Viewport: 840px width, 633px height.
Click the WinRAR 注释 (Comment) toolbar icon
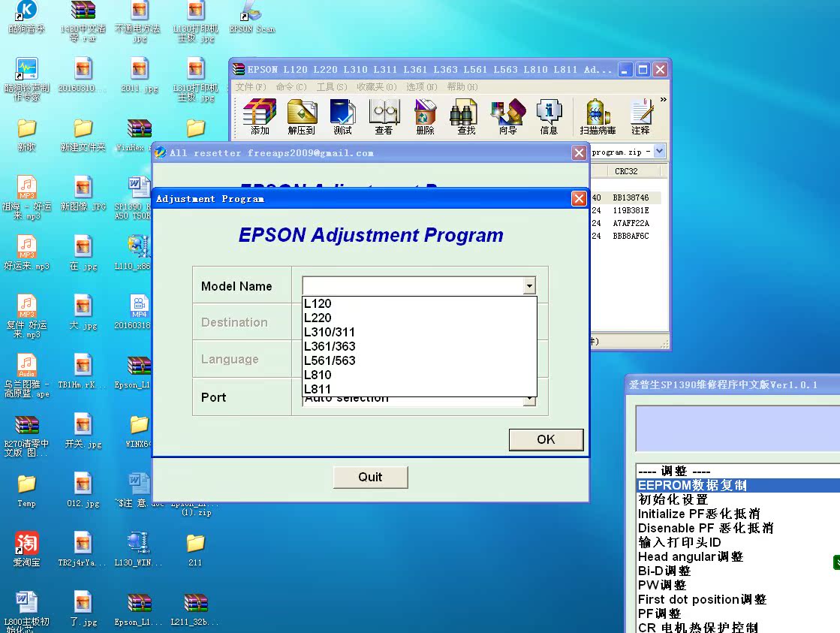641,116
